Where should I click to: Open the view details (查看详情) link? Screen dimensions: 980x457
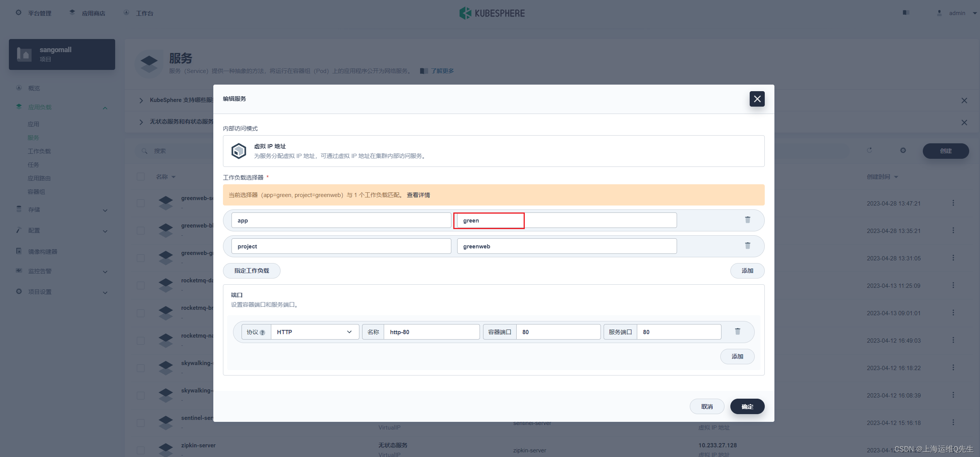click(x=418, y=195)
